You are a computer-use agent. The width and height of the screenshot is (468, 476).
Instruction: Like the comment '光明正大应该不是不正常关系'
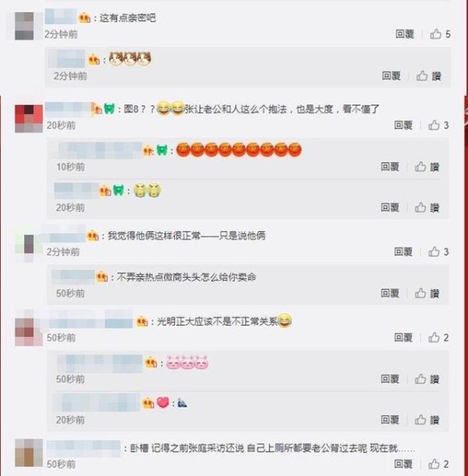438,338
